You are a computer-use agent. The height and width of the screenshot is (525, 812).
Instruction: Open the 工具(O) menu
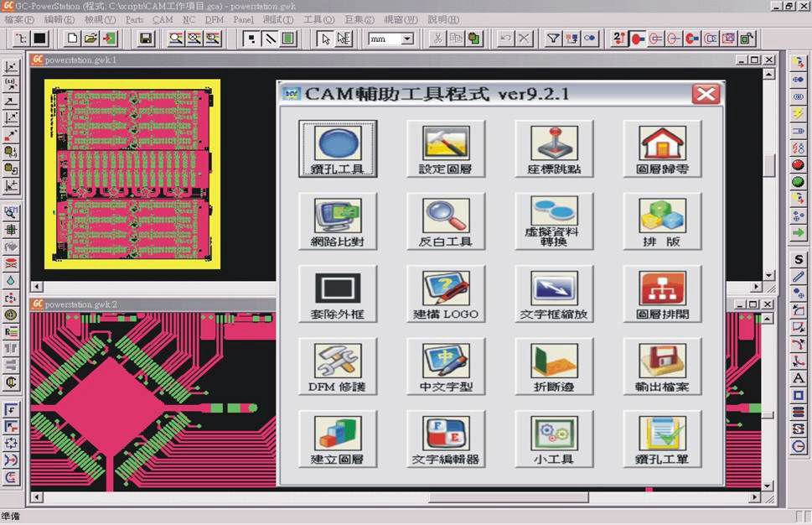pyautogui.click(x=318, y=19)
